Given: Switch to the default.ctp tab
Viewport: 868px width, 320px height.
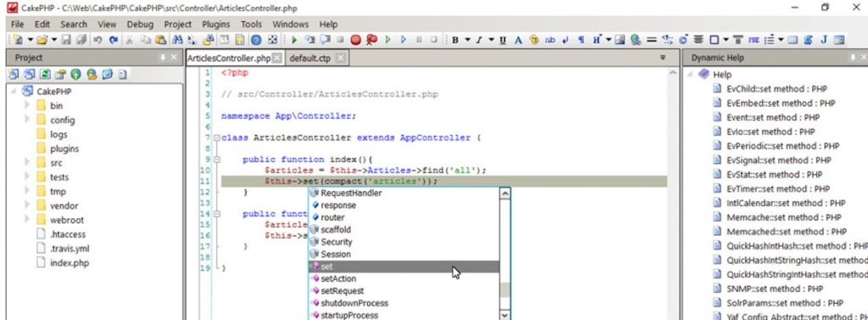Looking at the screenshot, I should point(310,58).
